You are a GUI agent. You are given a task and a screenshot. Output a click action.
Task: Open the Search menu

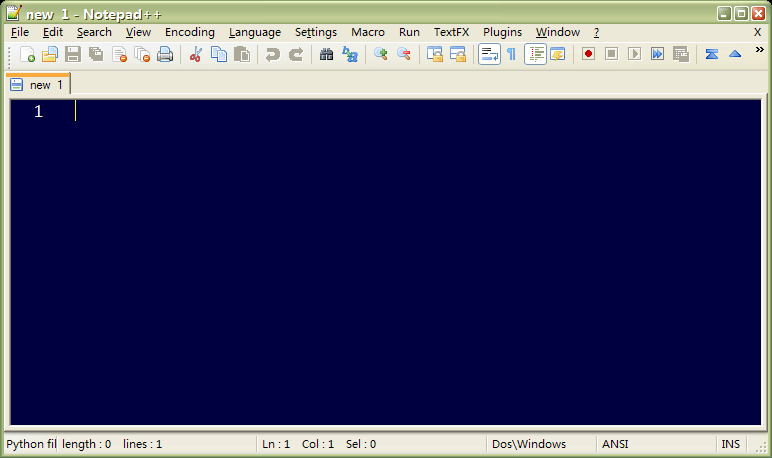coord(94,32)
